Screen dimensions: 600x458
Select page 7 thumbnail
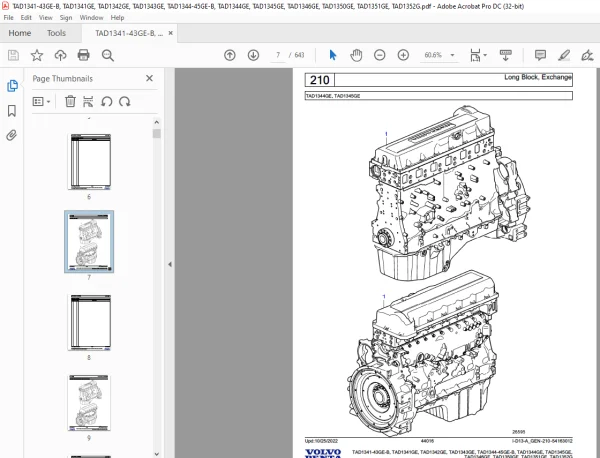coord(89,242)
